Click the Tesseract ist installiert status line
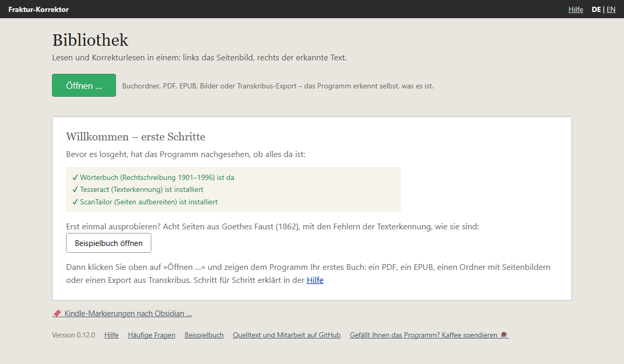The width and height of the screenshot is (624, 364). 138,189
